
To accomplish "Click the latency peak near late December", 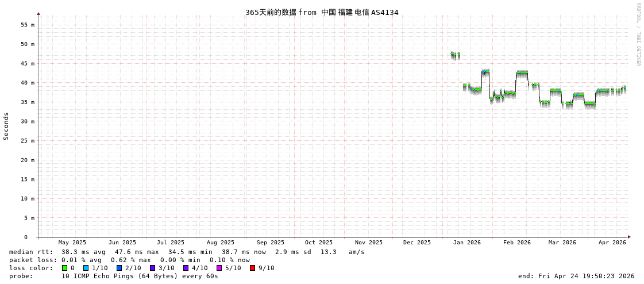I will tap(455, 55).
